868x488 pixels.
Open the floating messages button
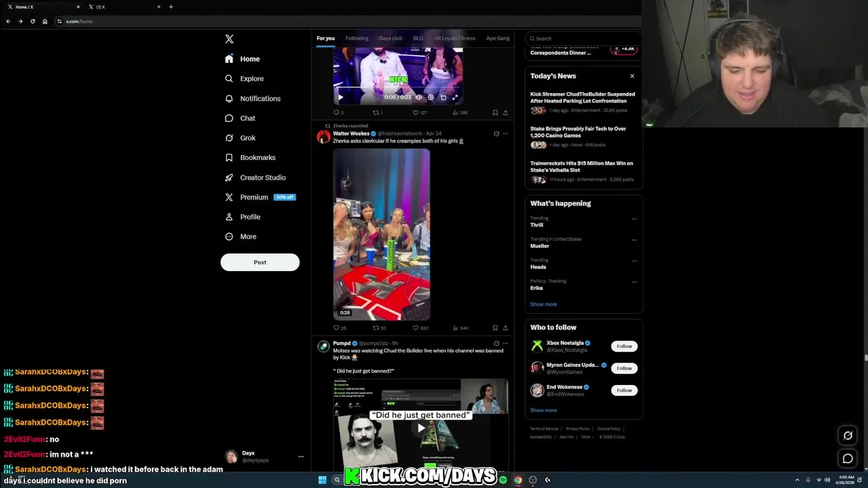coord(848,459)
